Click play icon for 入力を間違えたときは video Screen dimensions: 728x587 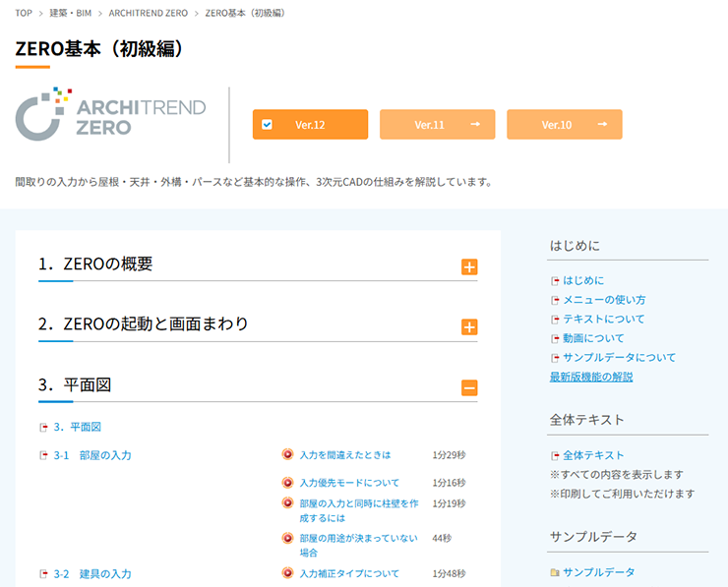pos(287,454)
